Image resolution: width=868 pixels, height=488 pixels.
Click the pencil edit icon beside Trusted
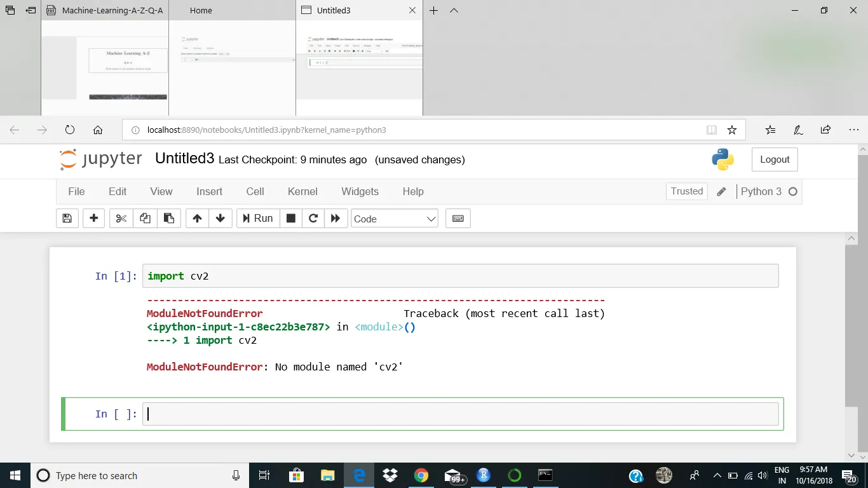pos(721,191)
